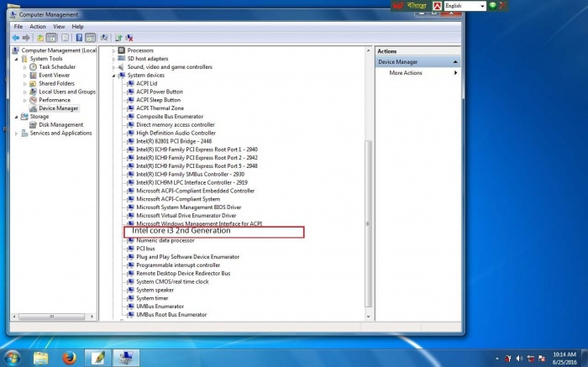Collapse the Storage tree node

pyautogui.click(x=16, y=117)
